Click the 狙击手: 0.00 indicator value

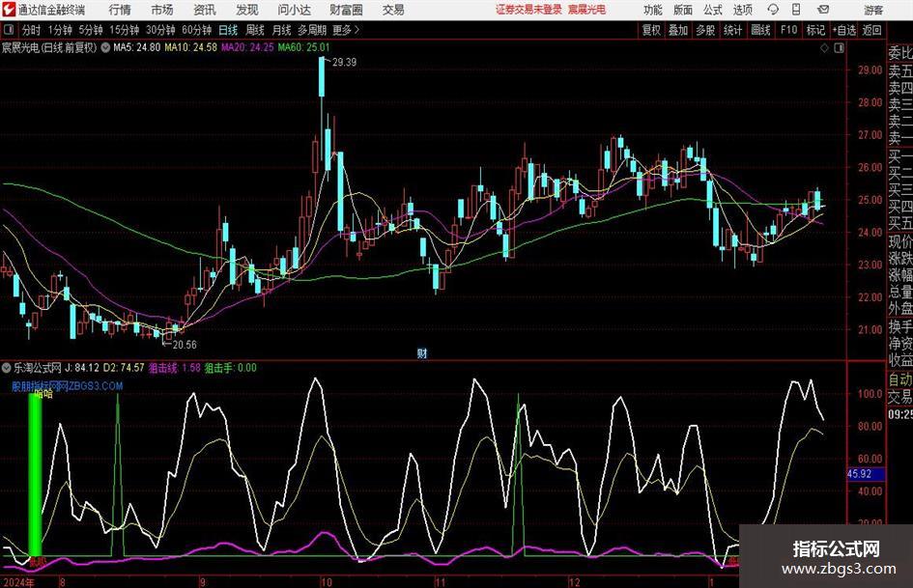[x=230, y=368]
